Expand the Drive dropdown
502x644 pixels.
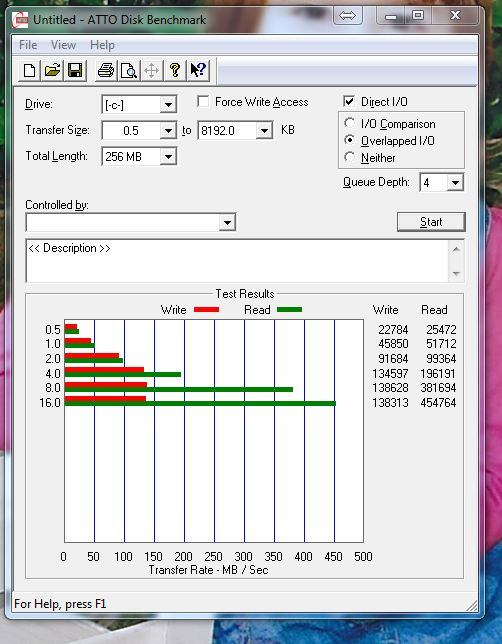click(x=168, y=105)
